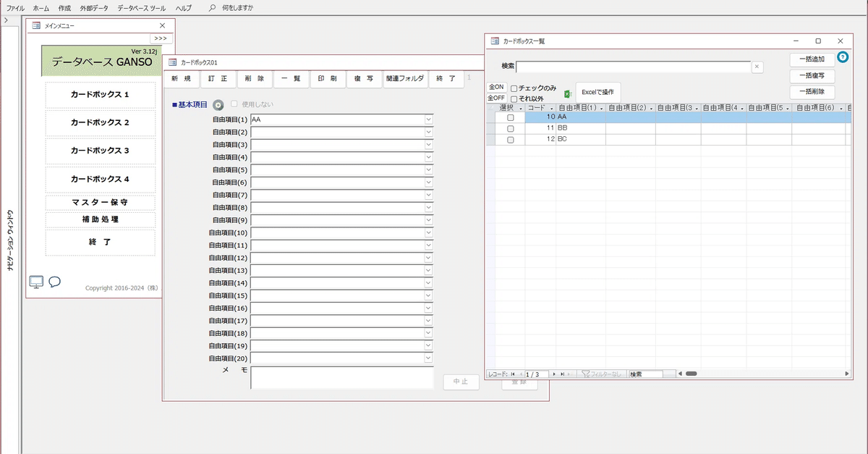Open the ヘルプ tab

[x=184, y=7]
